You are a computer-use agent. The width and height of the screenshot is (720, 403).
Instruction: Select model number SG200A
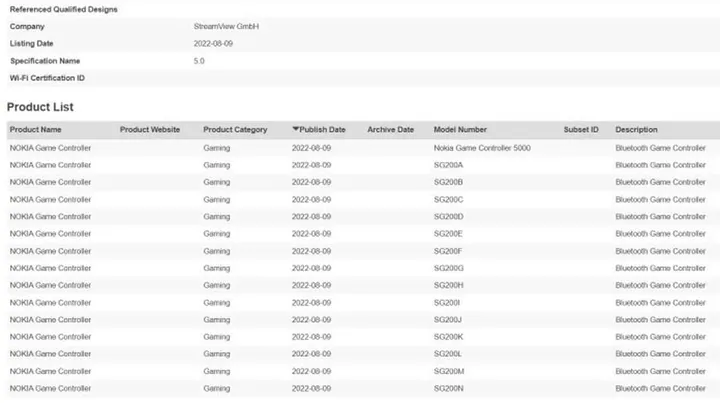pos(448,165)
